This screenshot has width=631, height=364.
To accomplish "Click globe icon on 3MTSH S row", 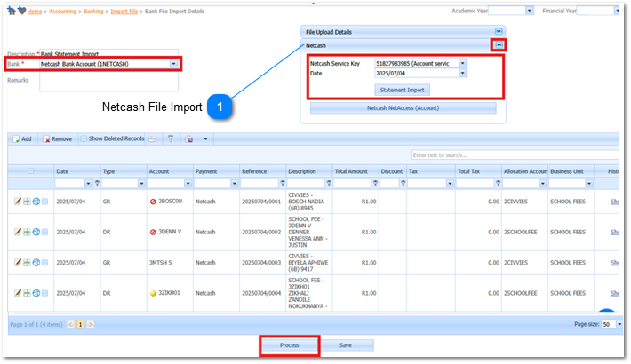I will (36, 263).
